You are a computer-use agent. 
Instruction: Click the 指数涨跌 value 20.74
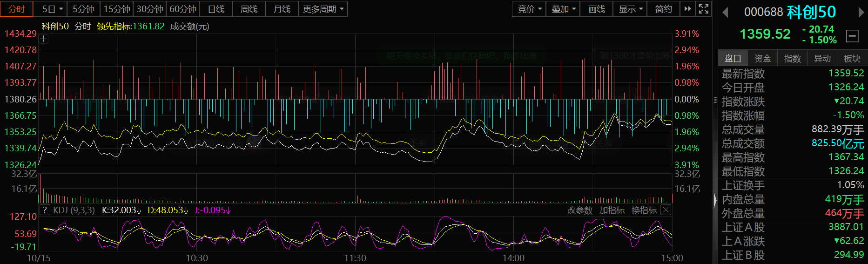tap(849, 101)
